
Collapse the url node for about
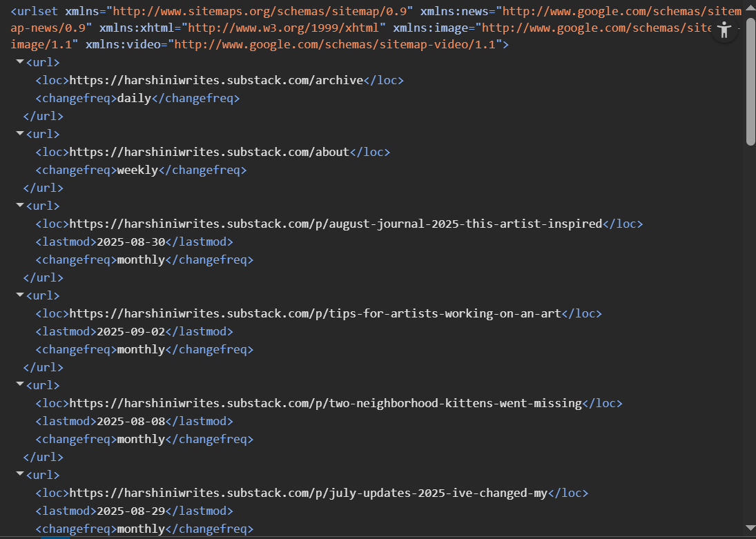pyautogui.click(x=20, y=134)
